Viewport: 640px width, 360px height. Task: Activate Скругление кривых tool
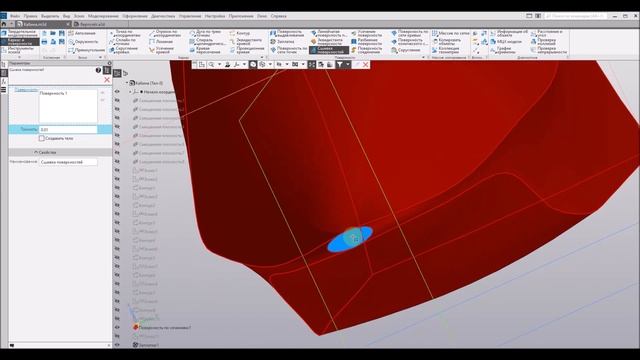(123, 50)
